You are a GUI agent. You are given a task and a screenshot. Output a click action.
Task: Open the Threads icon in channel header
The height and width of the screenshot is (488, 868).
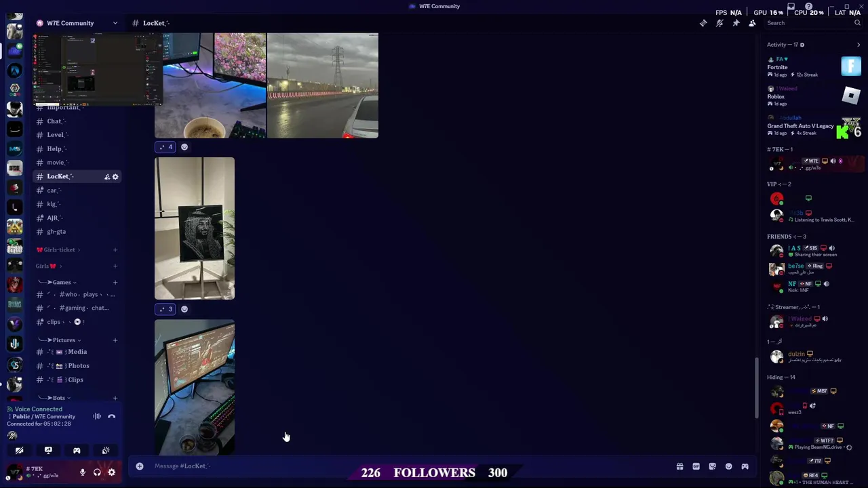click(703, 23)
